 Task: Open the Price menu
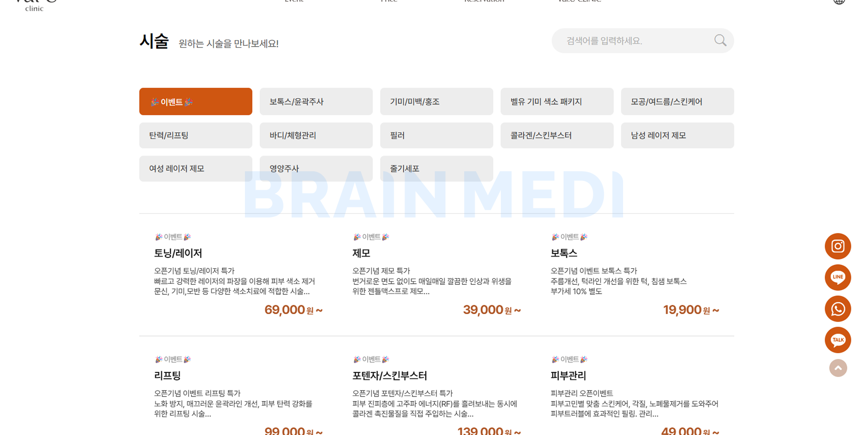389,1
